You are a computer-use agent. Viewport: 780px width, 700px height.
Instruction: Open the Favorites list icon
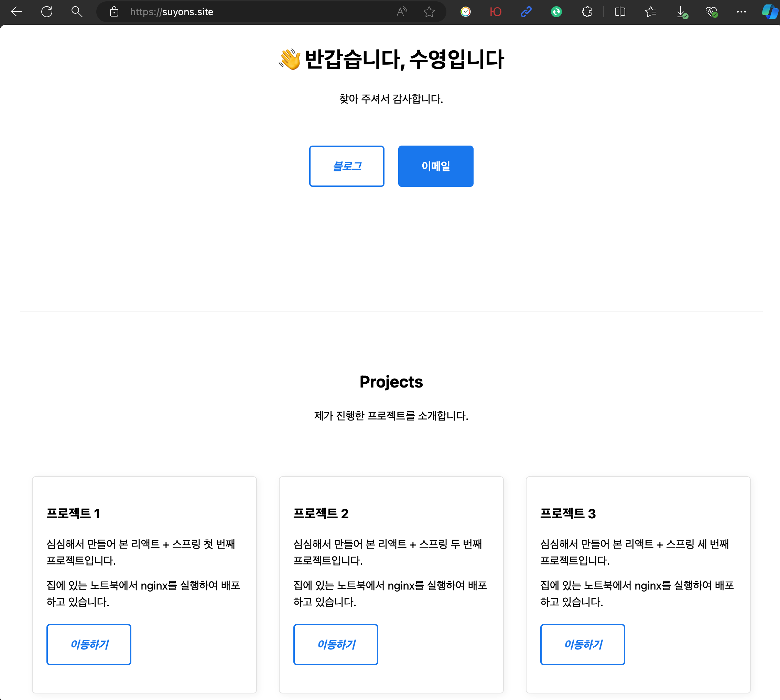coord(650,12)
